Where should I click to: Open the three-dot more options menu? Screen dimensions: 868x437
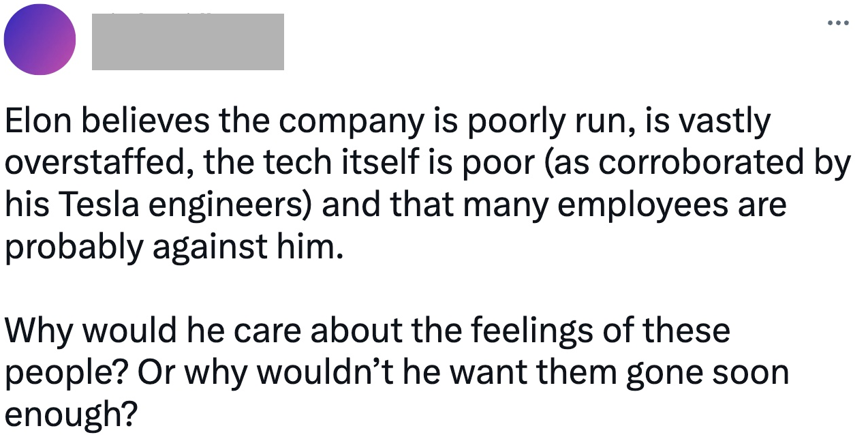837,22
